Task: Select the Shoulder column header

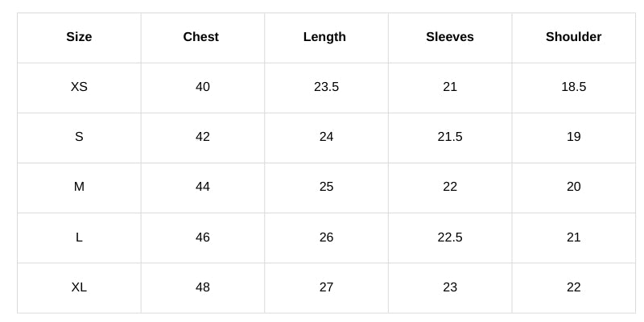Action: tap(573, 37)
